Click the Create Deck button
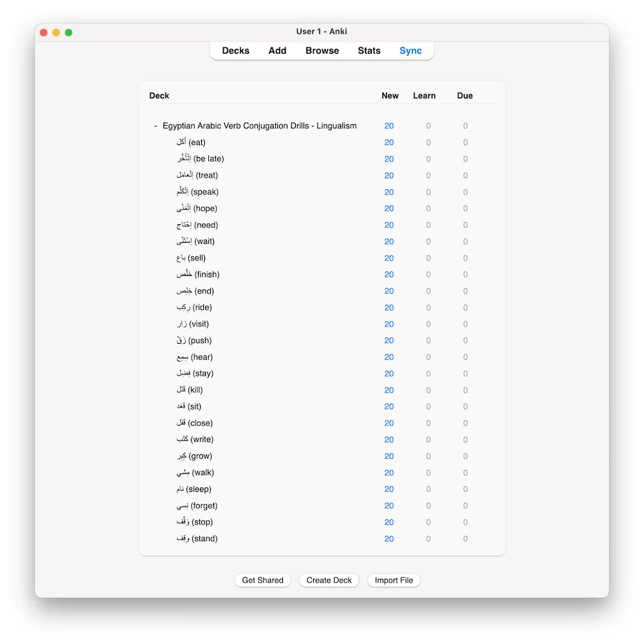Screen dimensions: 644x644 [329, 580]
